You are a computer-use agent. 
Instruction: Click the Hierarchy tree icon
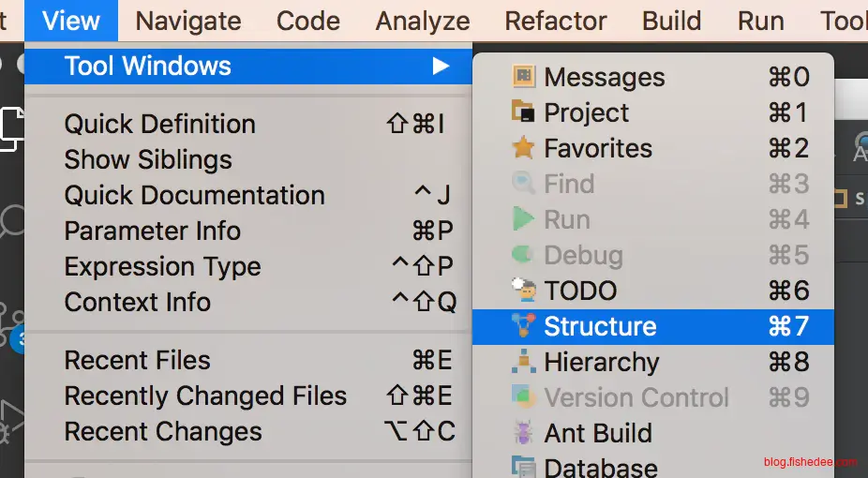point(523,362)
